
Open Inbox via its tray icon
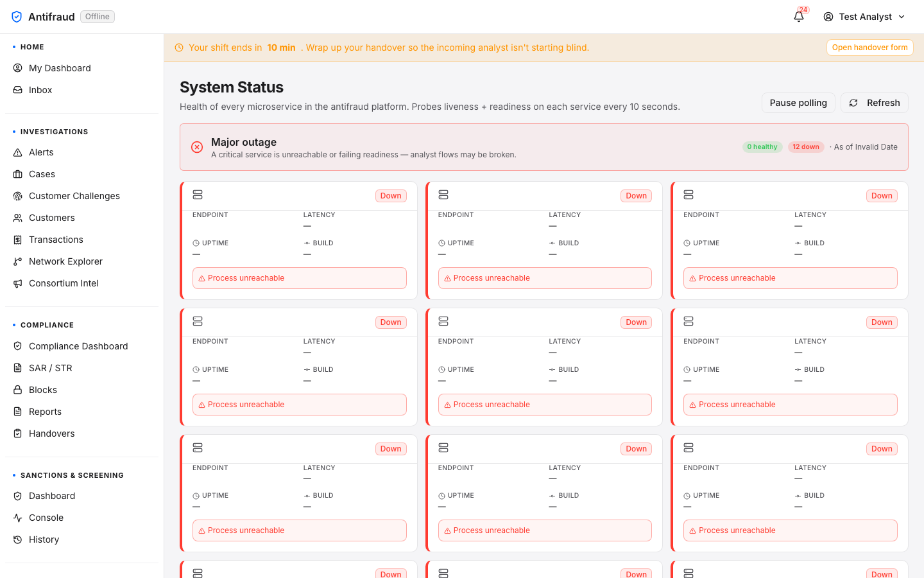coord(18,90)
